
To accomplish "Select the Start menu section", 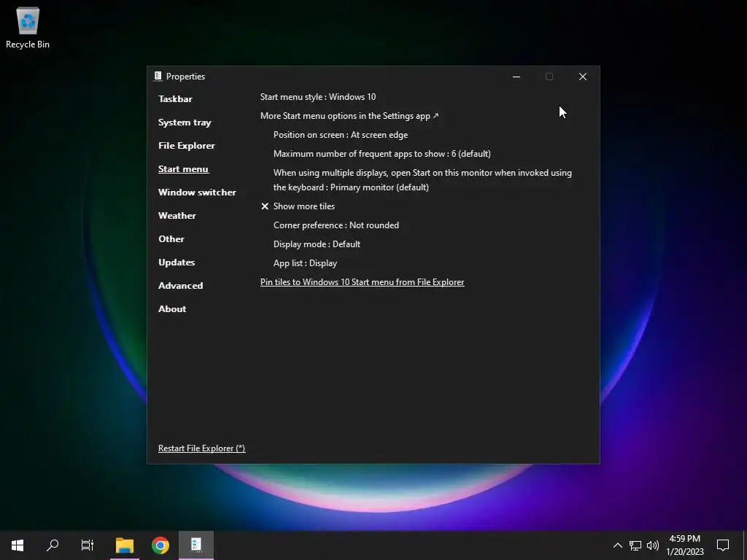I will (183, 169).
